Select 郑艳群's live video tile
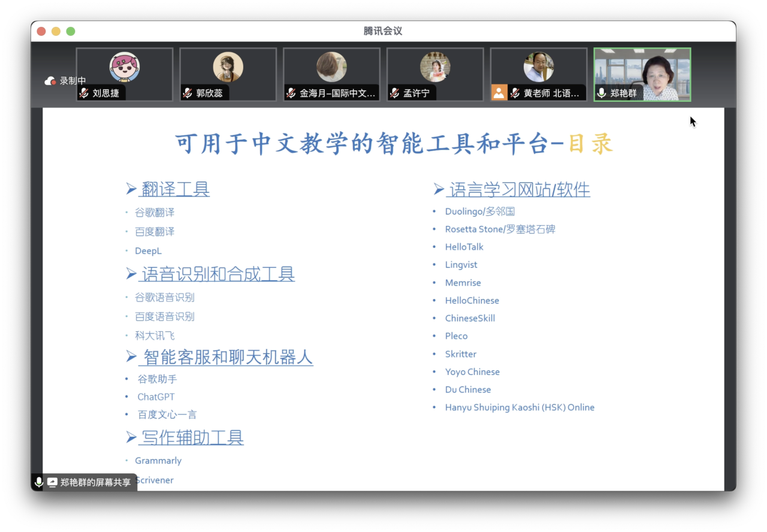 [x=642, y=74]
